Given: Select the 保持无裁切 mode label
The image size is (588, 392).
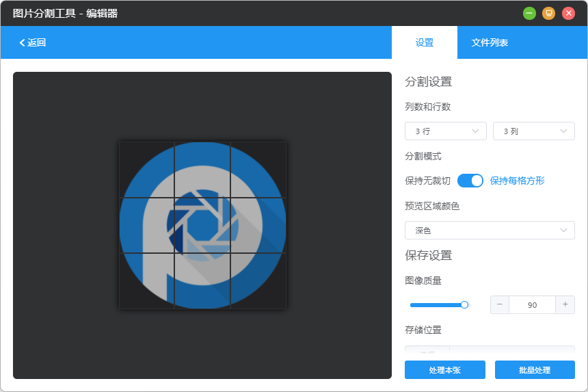Looking at the screenshot, I should tap(427, 181).
